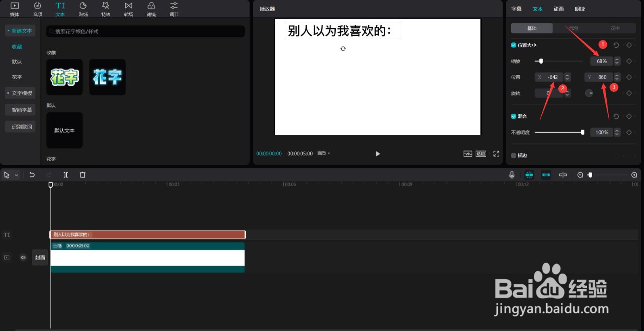Toggle main track magnet snapping
Viewport: 644px width, 331px height.
pos(529,175)
